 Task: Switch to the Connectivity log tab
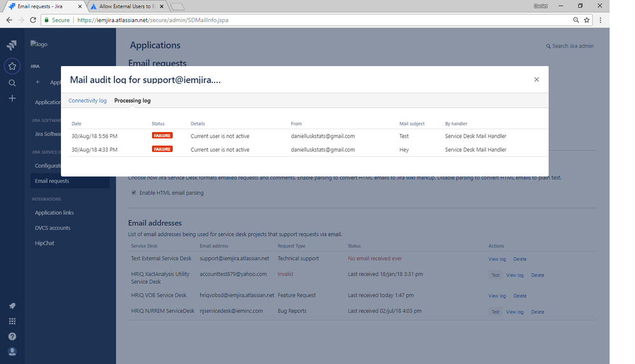[88, 100]
